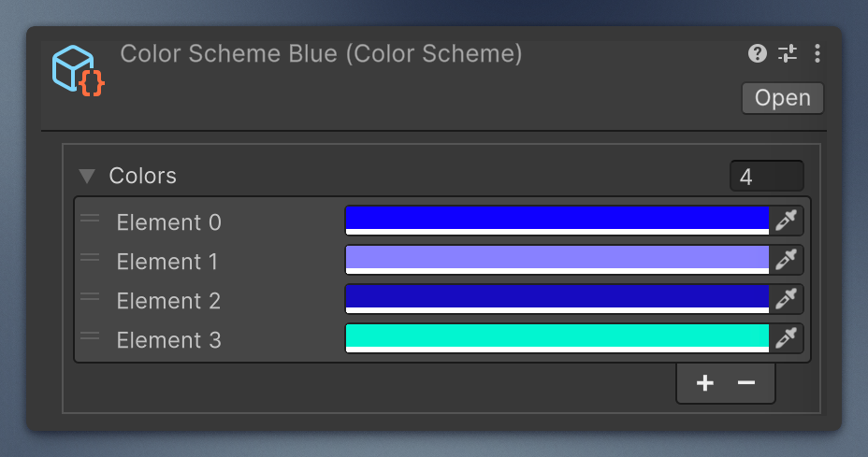868x457 pixels.
Task: Open Element 3 turquoise swatch
Action: [x=557, y=338]
